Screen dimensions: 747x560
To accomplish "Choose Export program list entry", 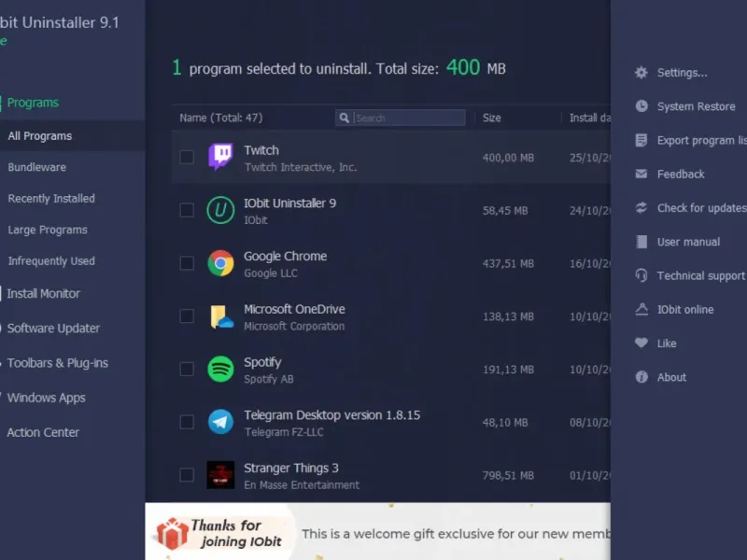I will (702, 141).
